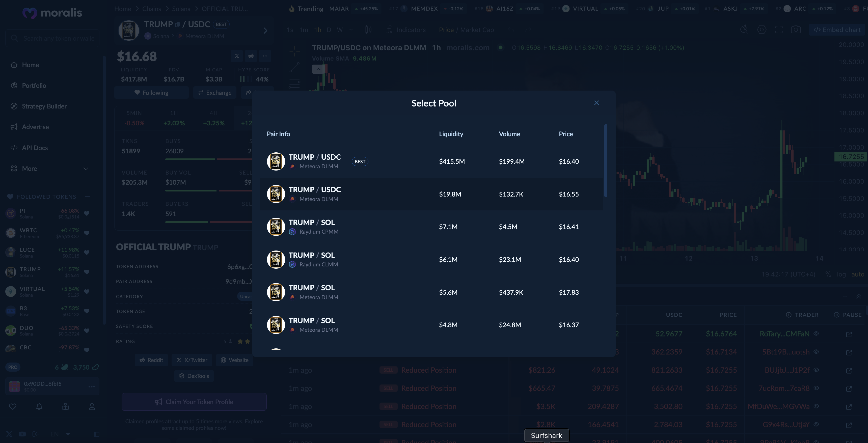
Task: Unfollow TRUMP token heart in followed list
Action: pos(87,272)
